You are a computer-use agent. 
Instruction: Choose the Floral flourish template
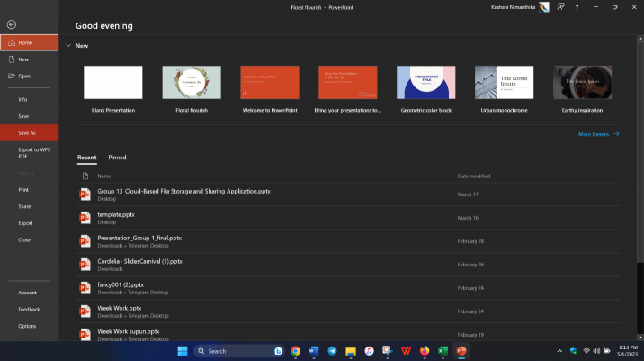192,89
